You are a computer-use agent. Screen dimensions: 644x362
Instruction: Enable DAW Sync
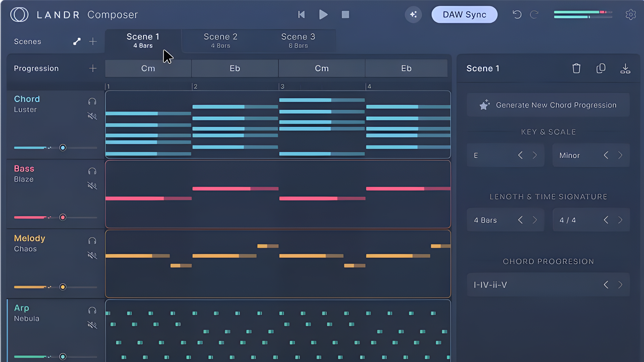click(x=464, y=14)
